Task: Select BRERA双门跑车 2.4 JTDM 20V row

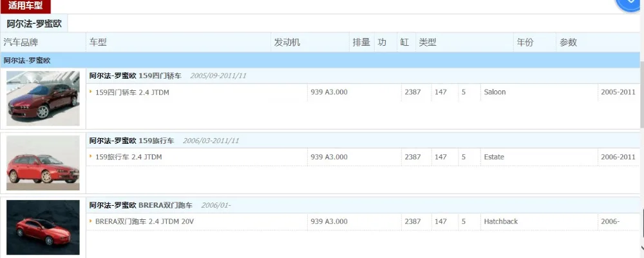Action: (x=144, y=222)
